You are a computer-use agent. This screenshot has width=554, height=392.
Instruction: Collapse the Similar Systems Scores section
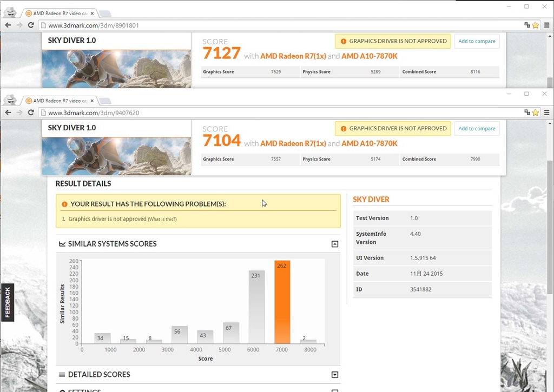point(334,244)
